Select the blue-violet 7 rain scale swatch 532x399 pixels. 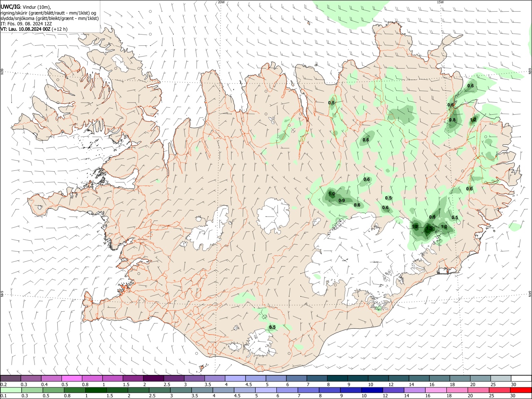[x=309, y=390]
